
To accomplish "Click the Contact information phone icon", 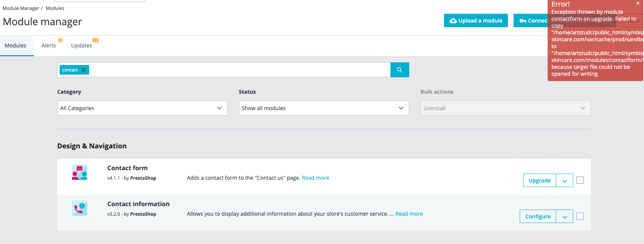I will pos(80,208).
